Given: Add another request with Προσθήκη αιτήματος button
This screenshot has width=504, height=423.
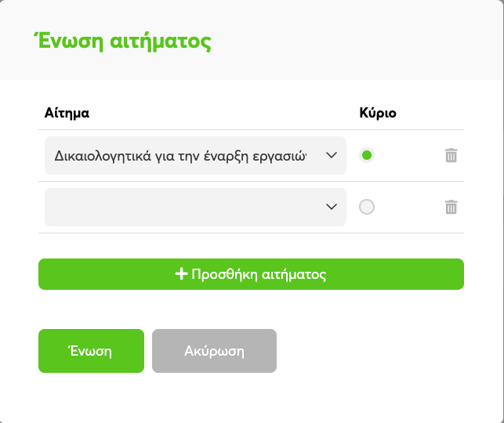Looking at the screenshot, I should coord(251,274).
